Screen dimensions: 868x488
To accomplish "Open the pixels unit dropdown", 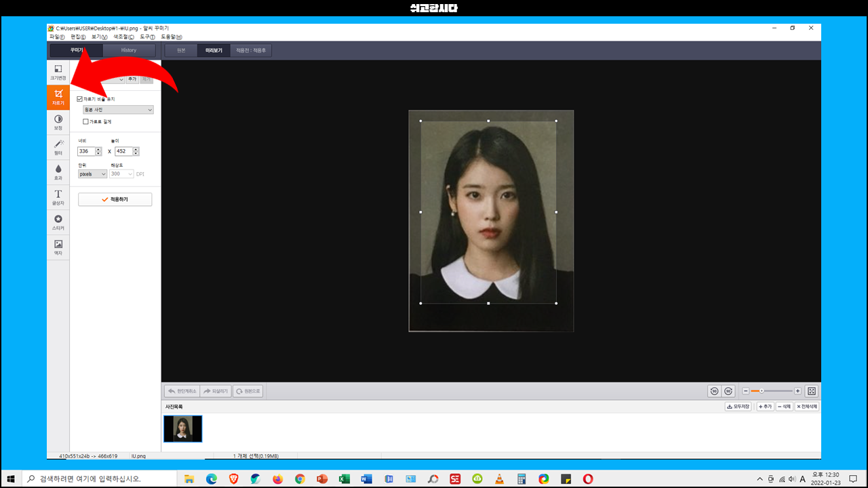I will coord(92,174).
